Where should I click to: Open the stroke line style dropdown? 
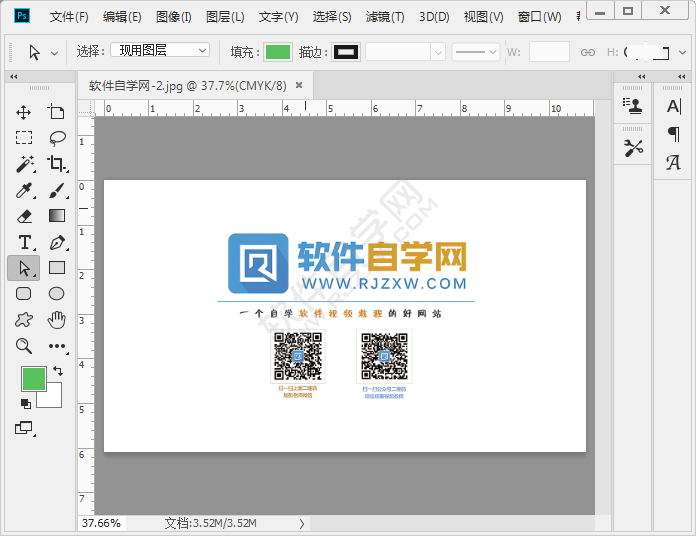476,52
